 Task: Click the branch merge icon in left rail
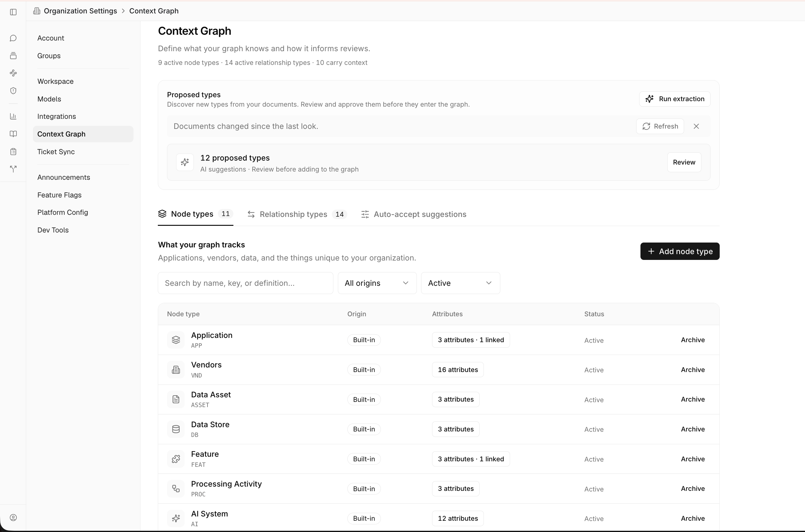coord(13,169)
